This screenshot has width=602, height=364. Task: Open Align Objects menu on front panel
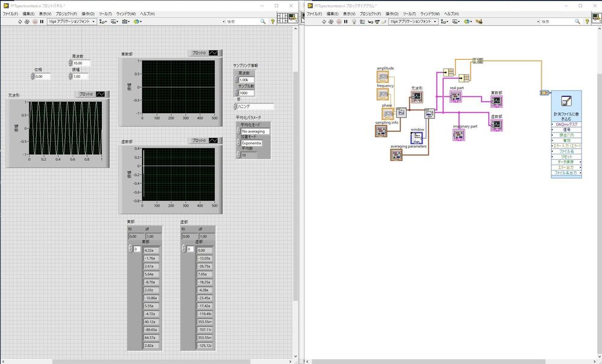103,22
